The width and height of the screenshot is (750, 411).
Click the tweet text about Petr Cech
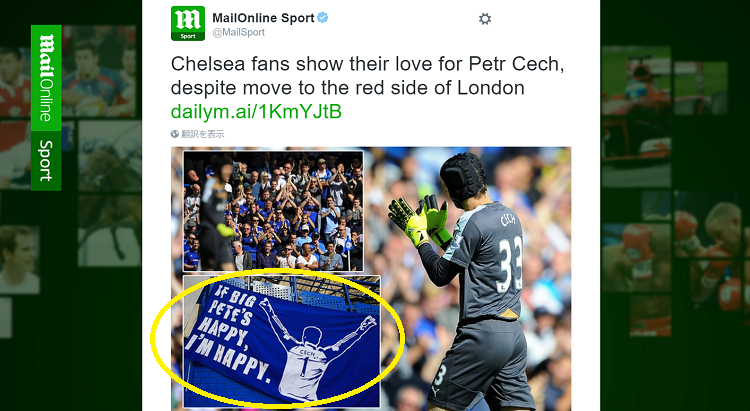[x=367, y=76]
